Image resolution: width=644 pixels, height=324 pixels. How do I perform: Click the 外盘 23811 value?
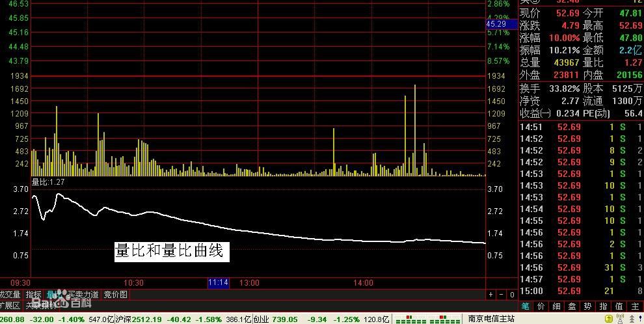pos(567,75)
